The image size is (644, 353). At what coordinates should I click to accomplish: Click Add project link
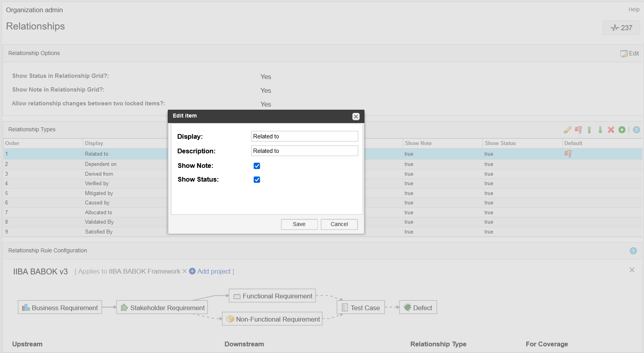click(x=214, y=271)
